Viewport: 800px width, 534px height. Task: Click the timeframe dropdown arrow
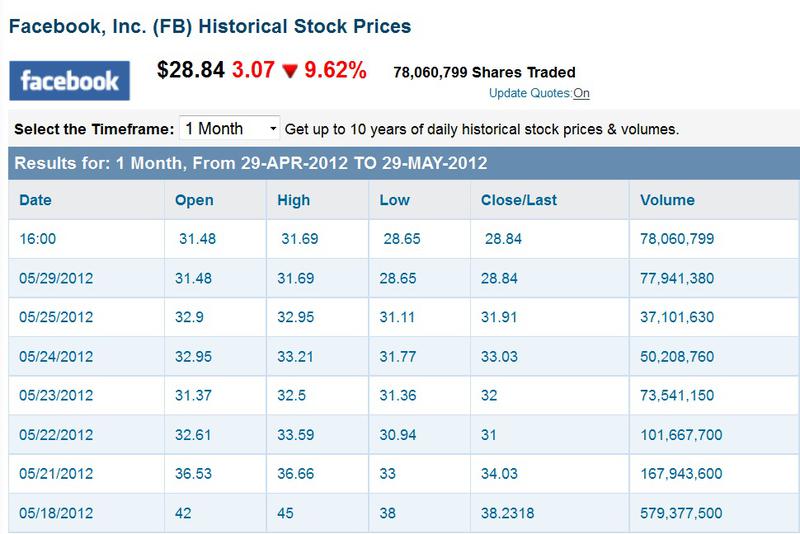273,129
